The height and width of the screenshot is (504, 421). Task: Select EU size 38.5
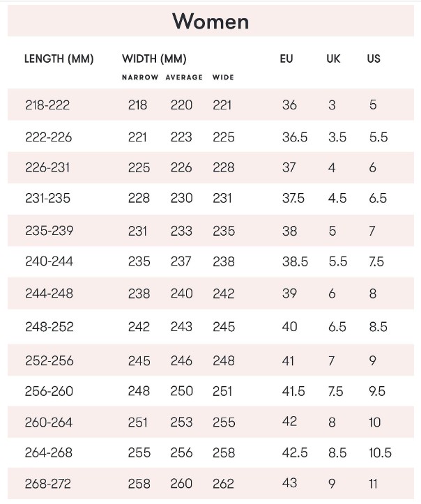click(295, 262)
